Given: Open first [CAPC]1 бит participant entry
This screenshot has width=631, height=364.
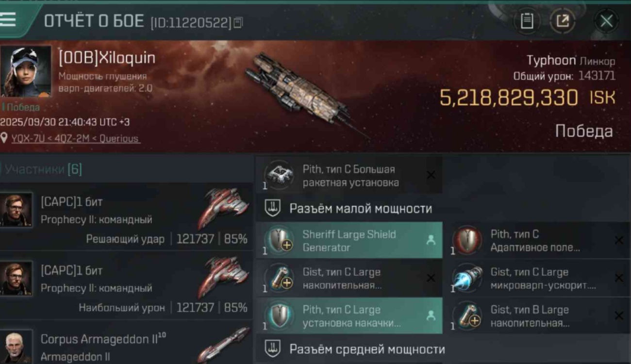Looking at the screenshot, I should [x=126, y=216].
